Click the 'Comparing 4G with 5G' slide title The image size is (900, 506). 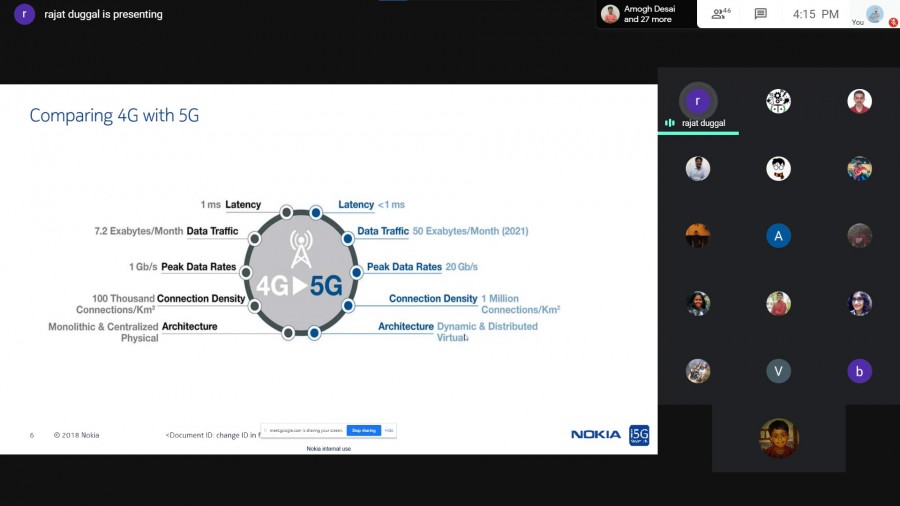pyautogui.click(x=114, y=115)
